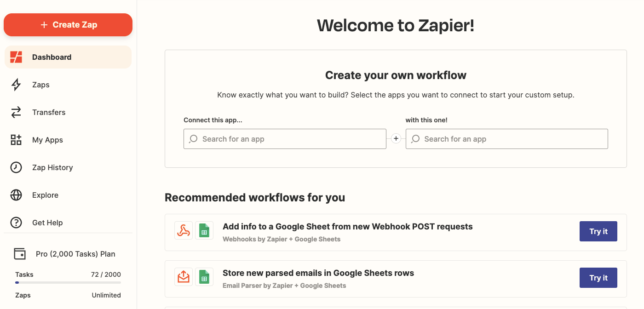Click the search icon in 'Connect this app' field
The image size is (644, 309).
[x=194, y=139]
